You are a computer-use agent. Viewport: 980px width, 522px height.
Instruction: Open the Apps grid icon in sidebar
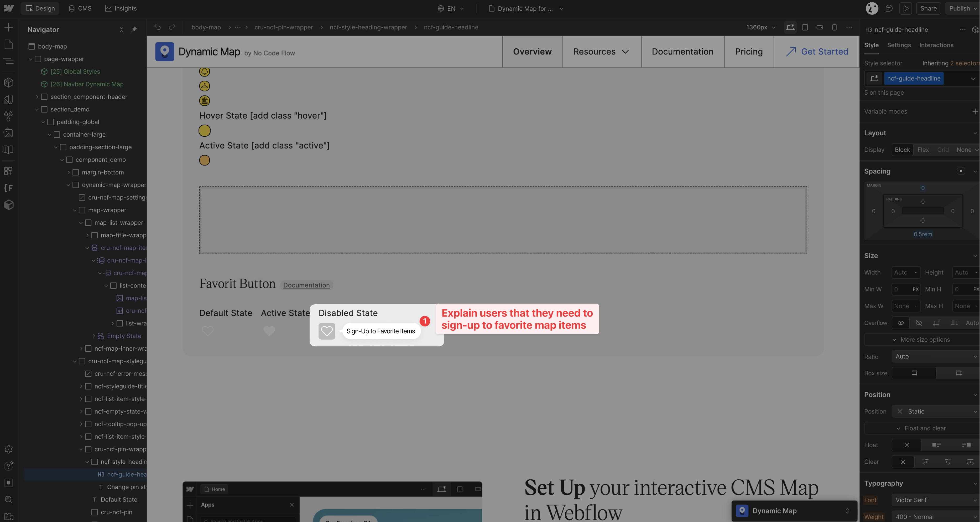click(8, 171)
